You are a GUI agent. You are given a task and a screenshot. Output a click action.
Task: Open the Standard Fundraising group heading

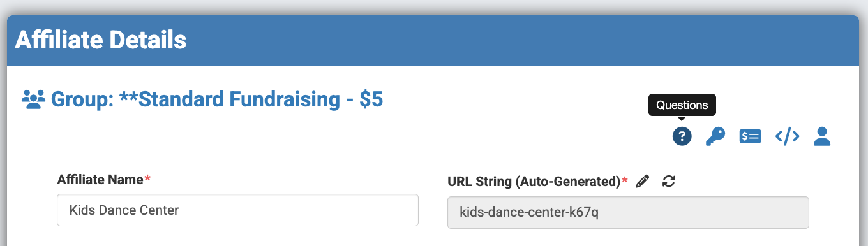click(x=217, y=99)
